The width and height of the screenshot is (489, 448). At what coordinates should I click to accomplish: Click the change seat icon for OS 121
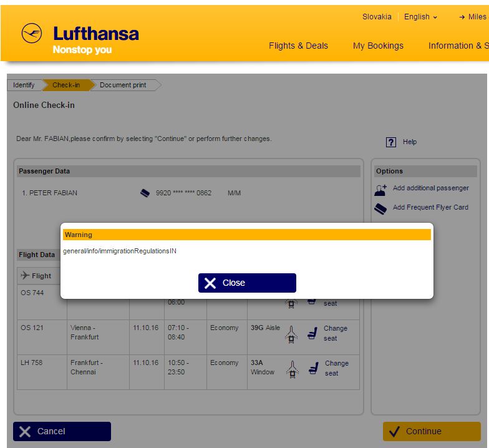coord(312,333)
